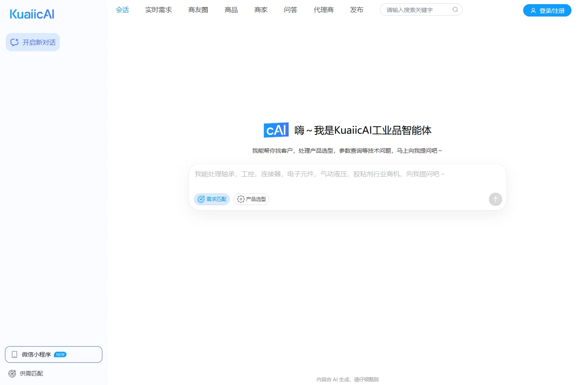Click the target icon beside 供需匹配
This screenshot has width=588, height=385.
point(12,373)
